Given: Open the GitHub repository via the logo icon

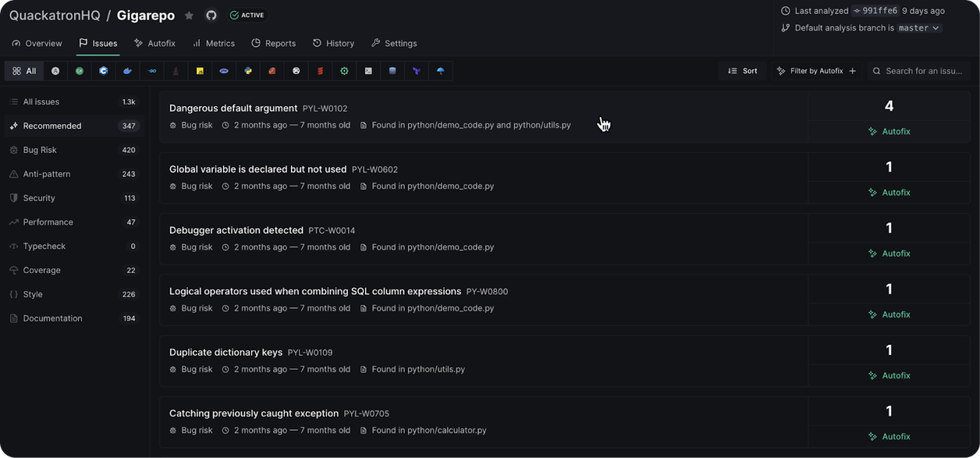Looking at the screenshot, I should pyautogui.click(x=209, y=14).
